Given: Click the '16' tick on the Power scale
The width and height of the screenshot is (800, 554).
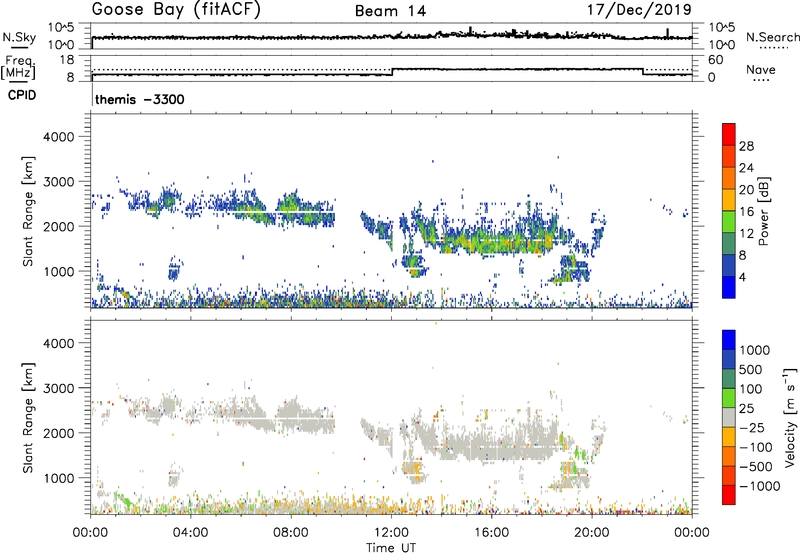Looking at the screenshot, I should point(746,212).
